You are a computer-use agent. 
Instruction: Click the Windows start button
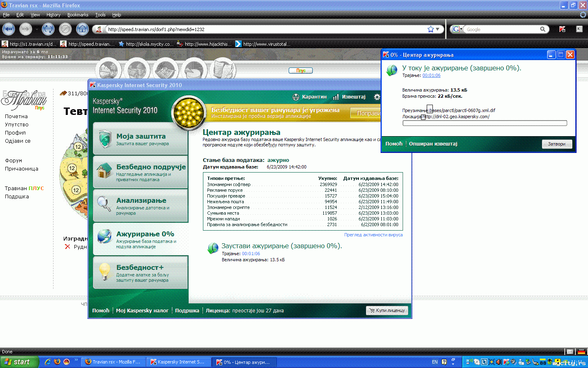tap(19, 362)
